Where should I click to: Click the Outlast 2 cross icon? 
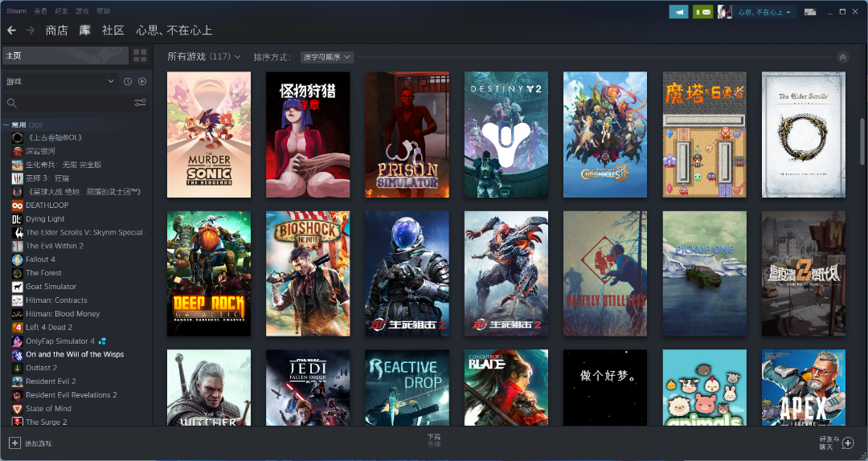click(x=17, y=368)
